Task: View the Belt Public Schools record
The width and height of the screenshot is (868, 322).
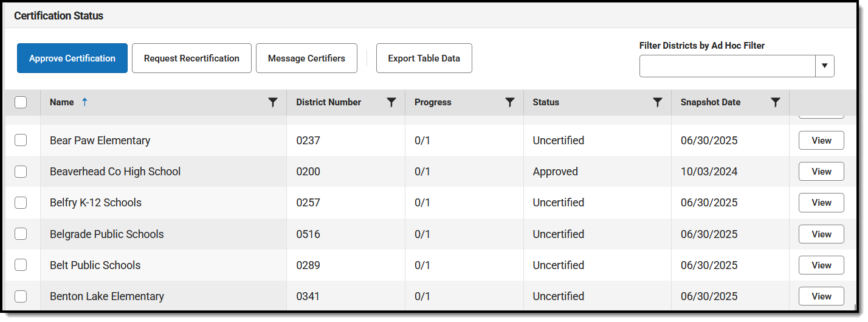Action: click(x=821, y=265)
